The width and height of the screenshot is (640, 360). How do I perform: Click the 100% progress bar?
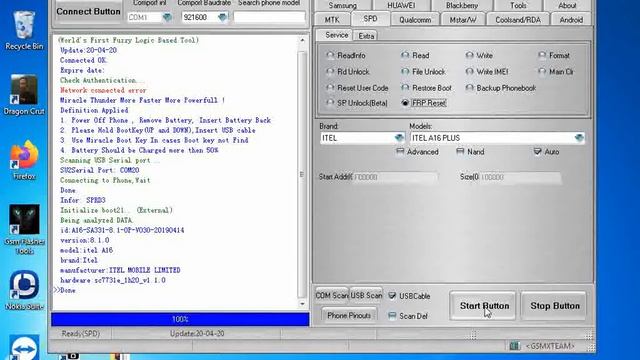(180, 319)
